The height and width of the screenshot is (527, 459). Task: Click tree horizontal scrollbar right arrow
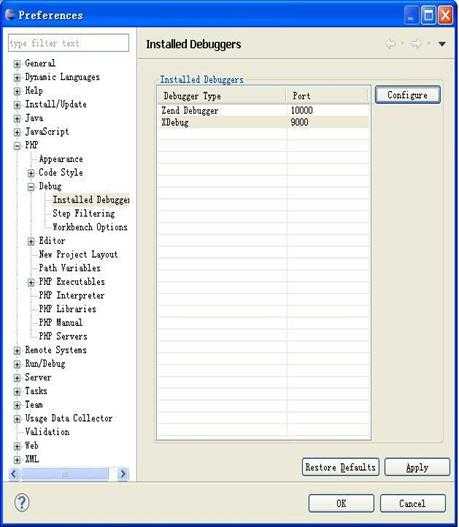pos(123,474)
